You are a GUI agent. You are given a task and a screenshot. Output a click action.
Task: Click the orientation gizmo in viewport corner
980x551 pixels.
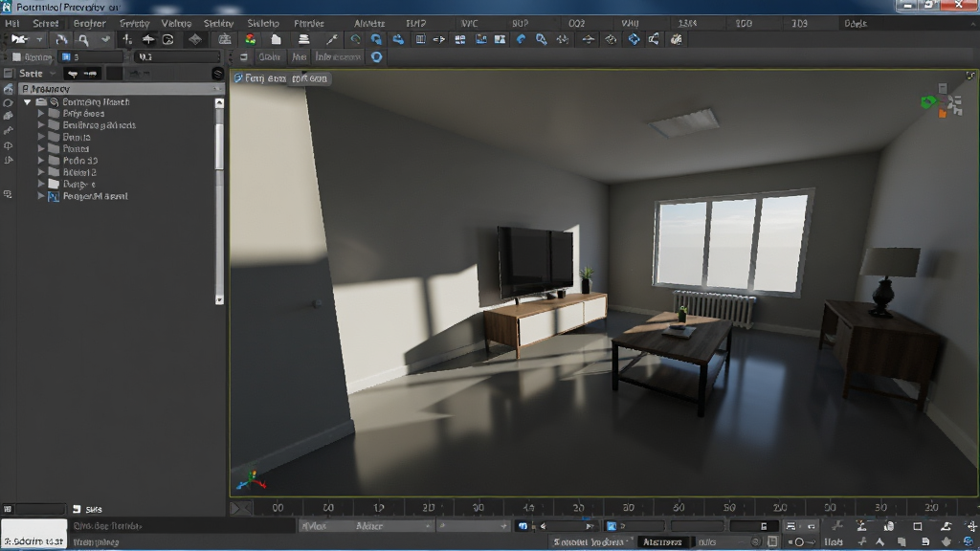[942, 101]
